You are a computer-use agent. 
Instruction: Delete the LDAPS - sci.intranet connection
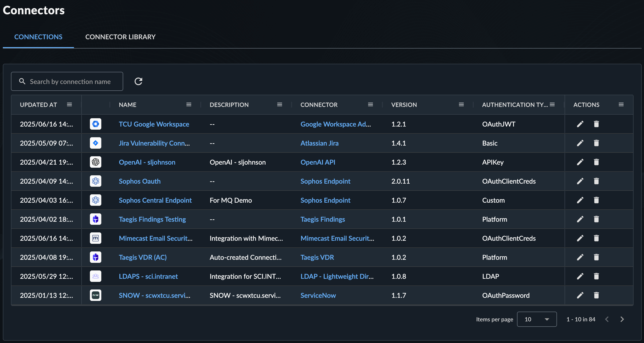596,276
